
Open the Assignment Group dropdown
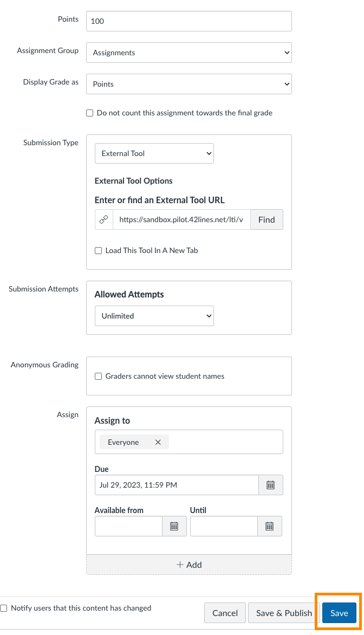click(x=188, y=53)
